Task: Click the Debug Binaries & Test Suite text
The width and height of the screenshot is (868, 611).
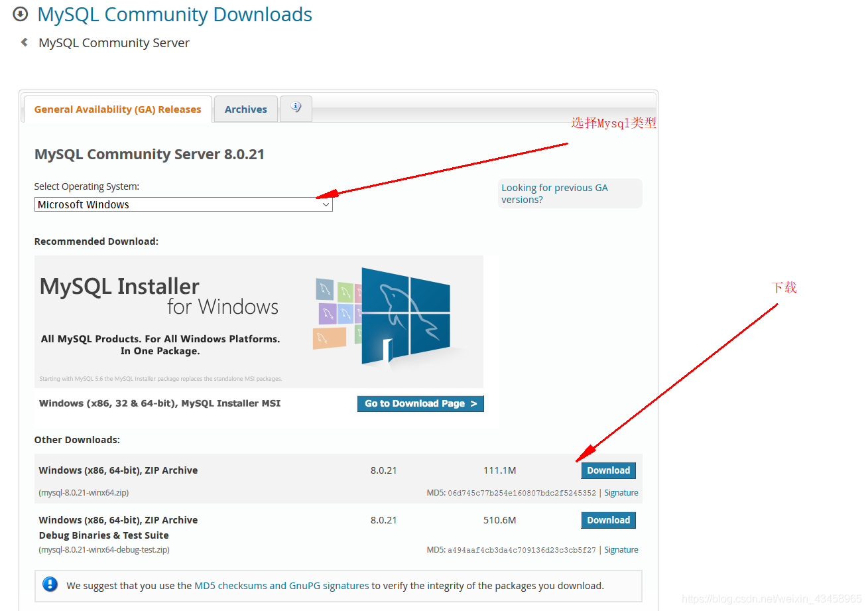Action: 103,535
